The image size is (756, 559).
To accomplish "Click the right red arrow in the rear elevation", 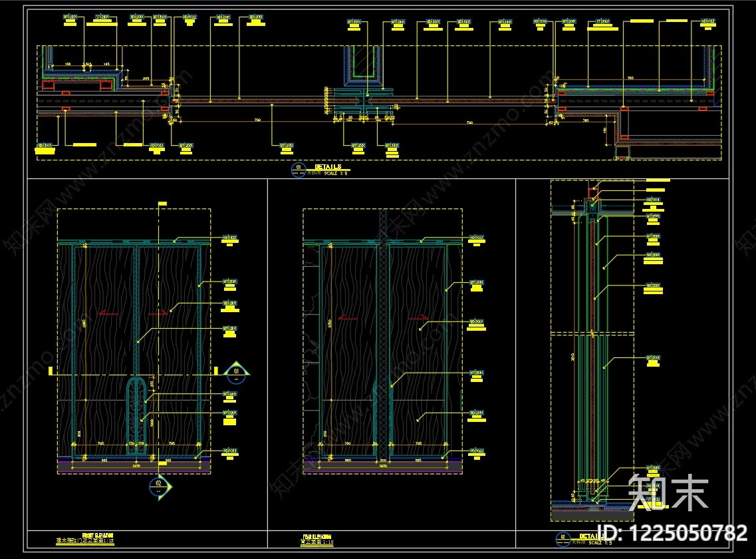I will 418,318.
